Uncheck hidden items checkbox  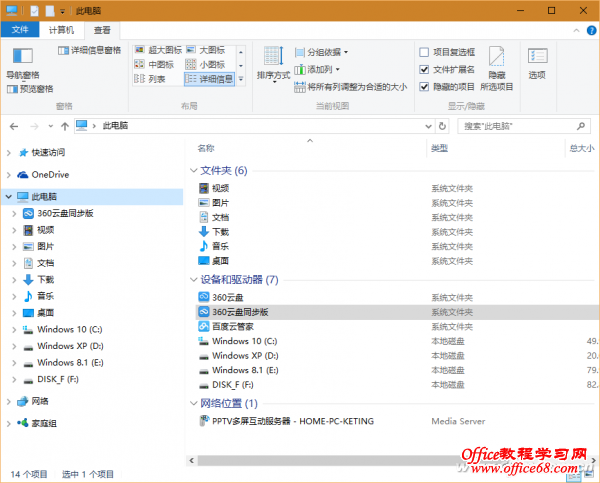coord(424,86)
